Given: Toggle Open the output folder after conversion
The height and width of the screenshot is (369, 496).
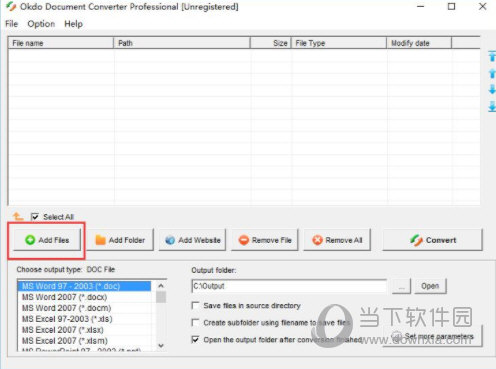Looking at the screenshot, I should 195,339.
